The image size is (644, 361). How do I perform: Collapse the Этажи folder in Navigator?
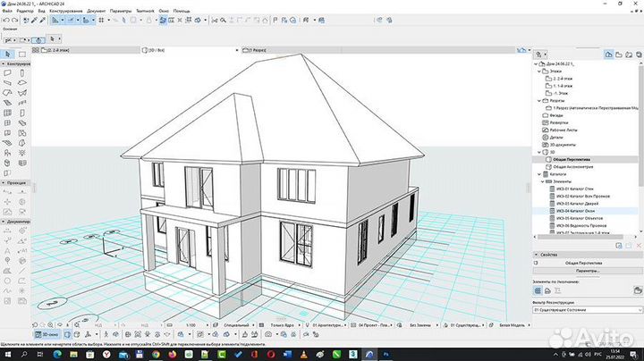(539, 71)
